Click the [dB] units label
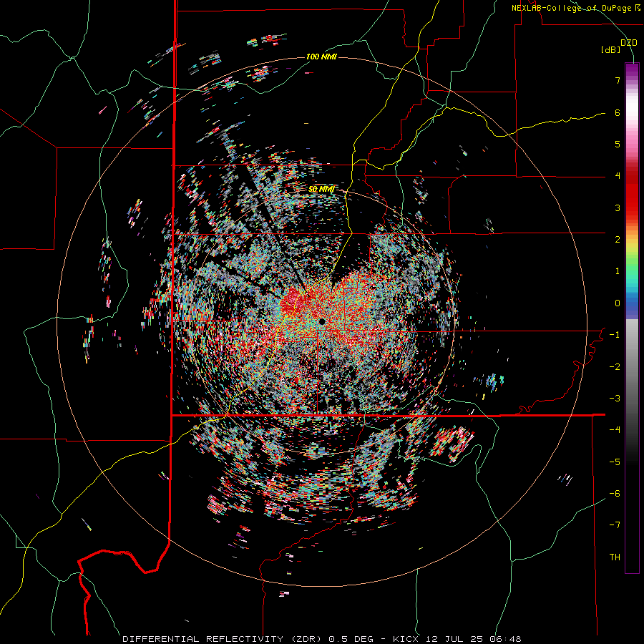Screen dimensions: 644x644 pyautogui.click(x=611, y=50)
